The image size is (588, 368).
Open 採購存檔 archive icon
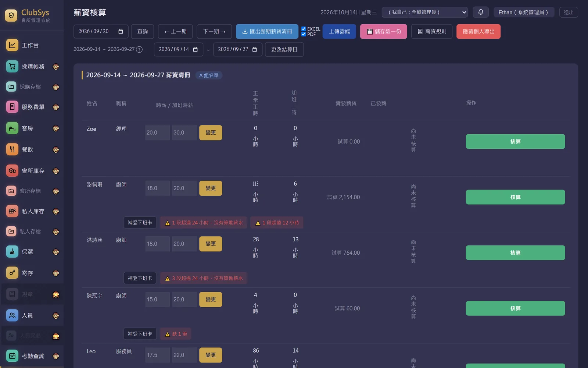coord(11,87)
